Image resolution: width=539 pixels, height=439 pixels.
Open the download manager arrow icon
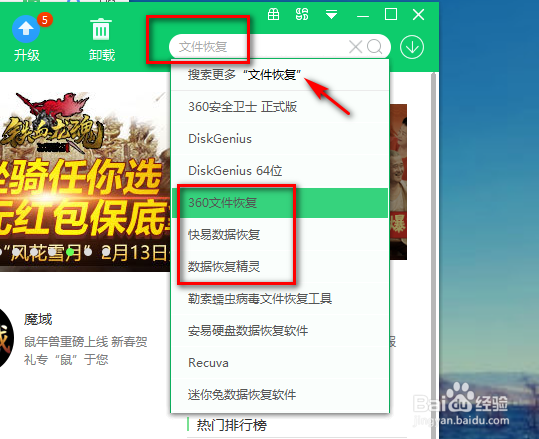412,47
